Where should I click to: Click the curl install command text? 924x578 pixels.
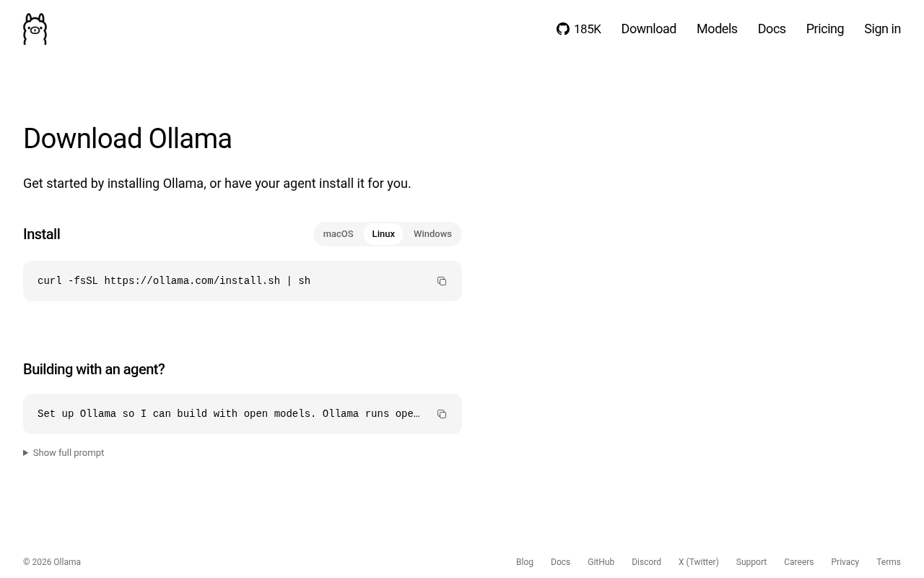(174, 281)
